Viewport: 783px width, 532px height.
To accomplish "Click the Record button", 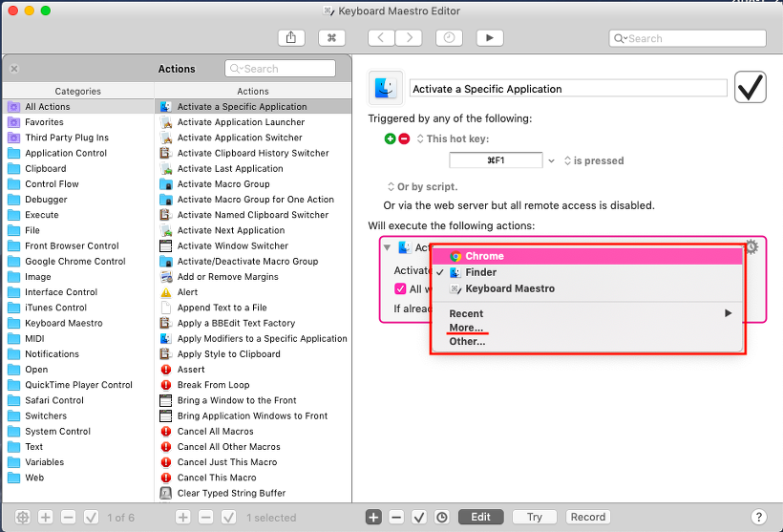I will point(588,517).
